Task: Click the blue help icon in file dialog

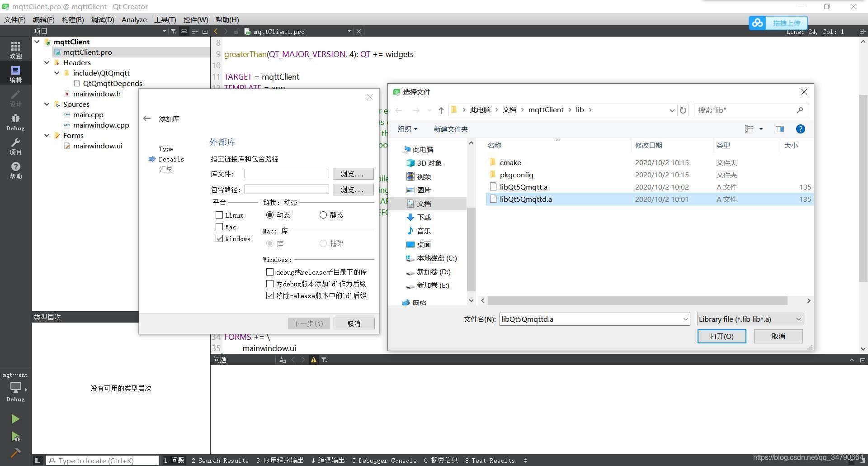Action: pyautogui.click(x=800, y=129)
